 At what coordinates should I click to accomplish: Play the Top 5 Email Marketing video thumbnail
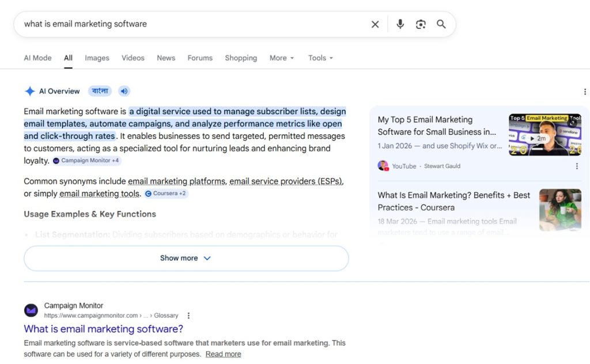pos(545,135)
